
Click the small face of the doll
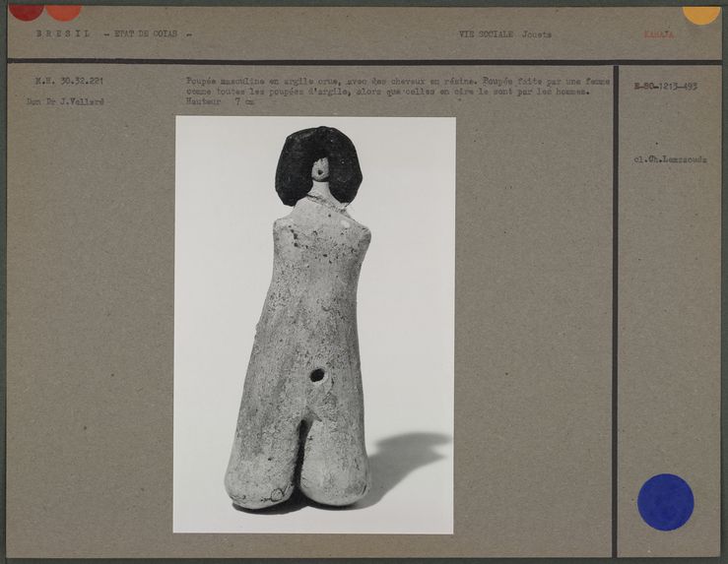320,171
